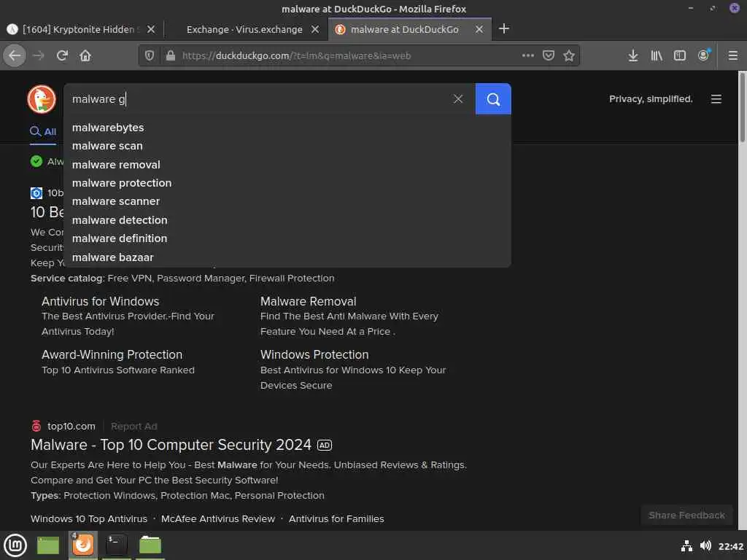Viewport: 747px width, 560px height.
Task: Open the Windows Protection link
Action: [314, 355]
